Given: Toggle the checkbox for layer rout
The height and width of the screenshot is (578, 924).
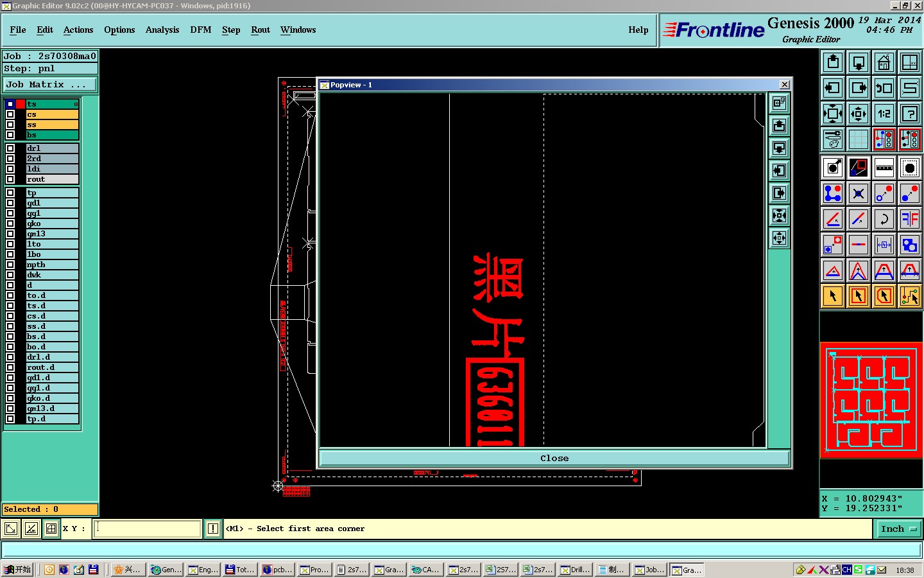Looking at the screenshot, I should click(x=10, y=179).
